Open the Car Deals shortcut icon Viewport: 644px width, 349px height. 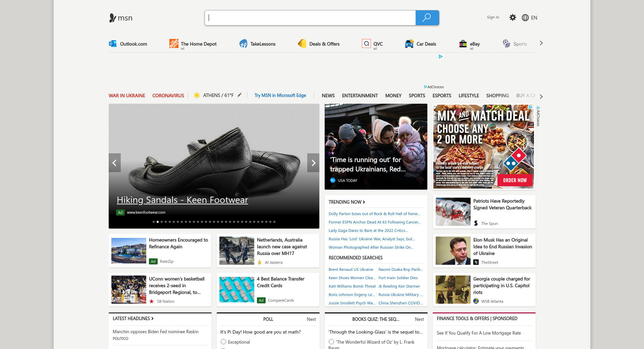click(409, 44)
